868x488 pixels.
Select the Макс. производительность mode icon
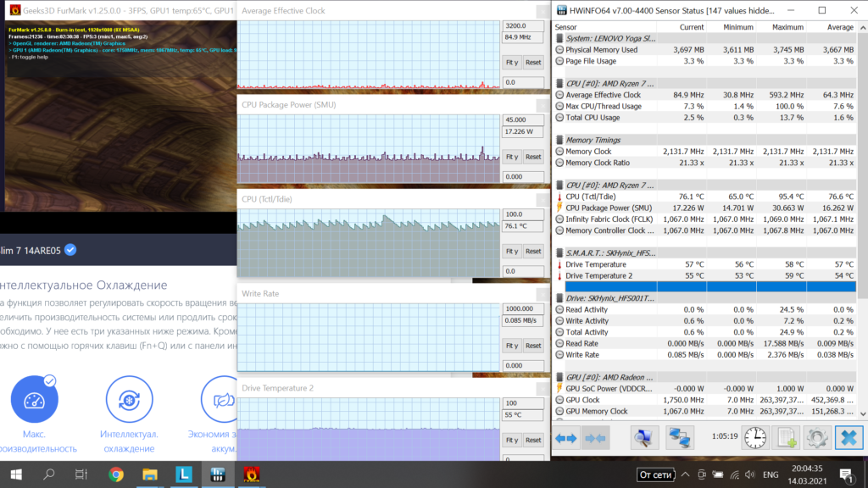pyautogui.click(x=34, y=400)
